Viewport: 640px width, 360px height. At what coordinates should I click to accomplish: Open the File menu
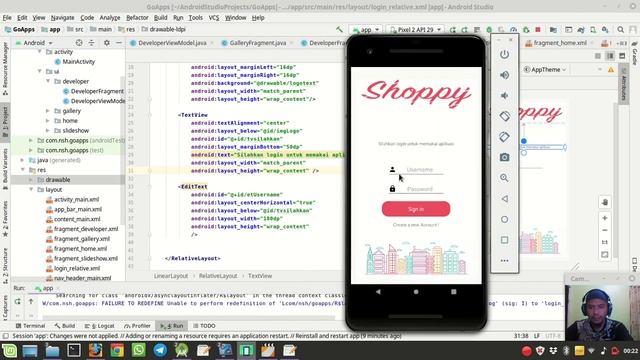[x=7, y=18]
